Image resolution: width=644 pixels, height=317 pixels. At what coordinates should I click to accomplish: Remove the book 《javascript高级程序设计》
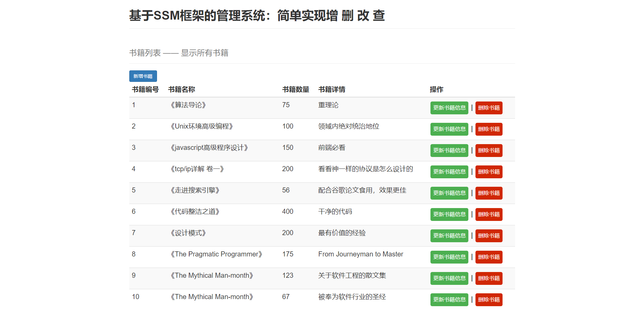point(488,151)
